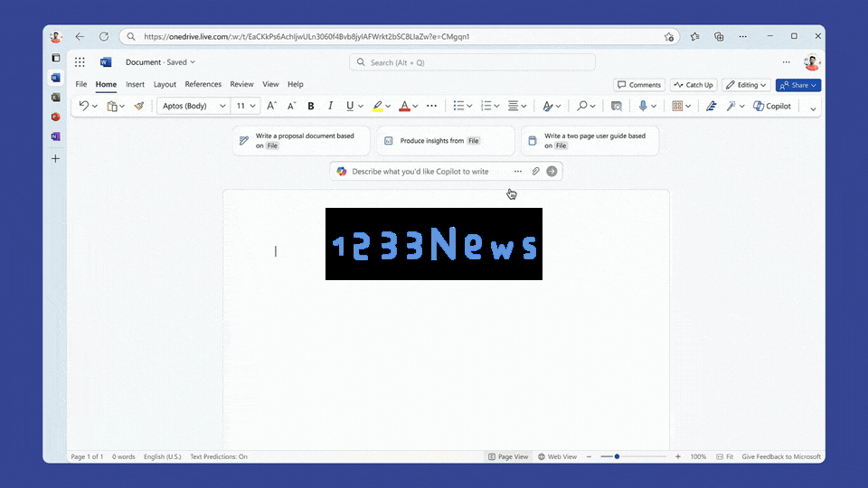868x488 pixels.
Task: Select 'Write a two page user guide' suggestion
Action: click(x=590, y=141)
